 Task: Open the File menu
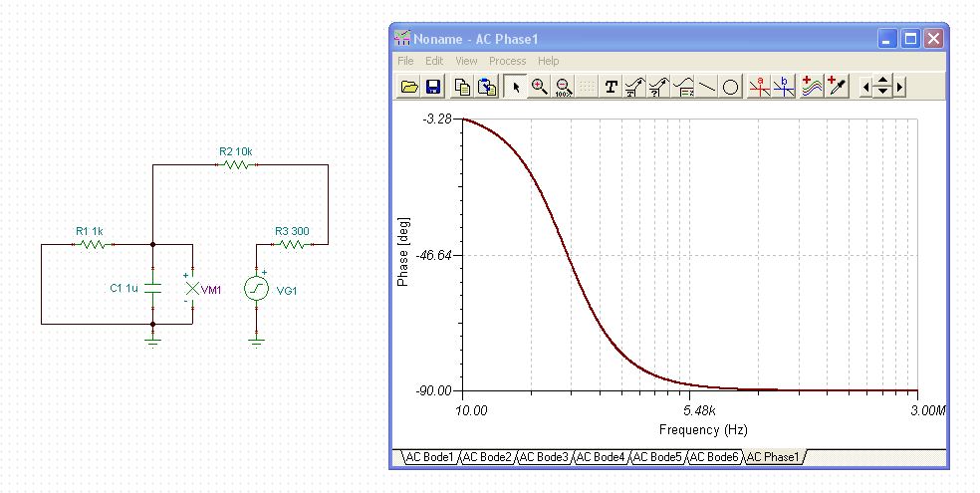(x=405, y=61)
